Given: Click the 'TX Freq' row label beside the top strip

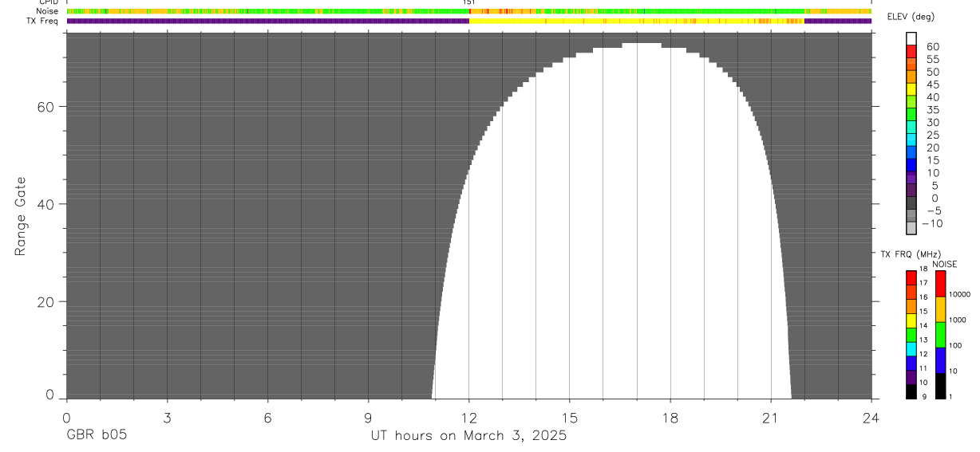Looking at the screenshot, I should tap(43, 21).
